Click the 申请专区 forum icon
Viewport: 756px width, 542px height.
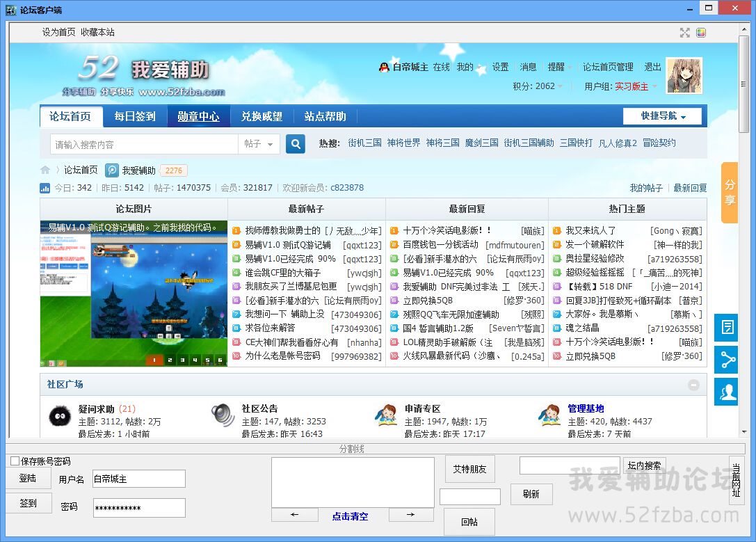pyautogui.click(x=386, y=415)
